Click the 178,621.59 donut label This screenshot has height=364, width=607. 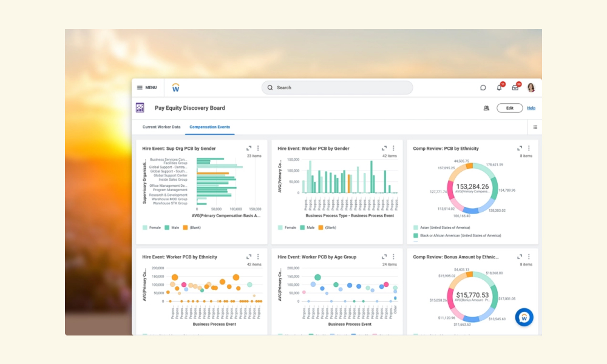point(494,165)
